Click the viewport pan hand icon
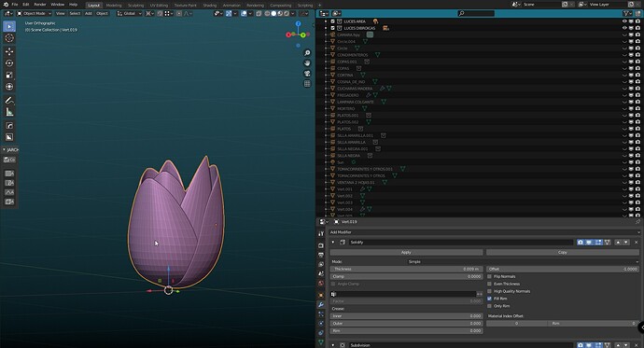Screen dimensions: 644x348 tap(307, 63)
